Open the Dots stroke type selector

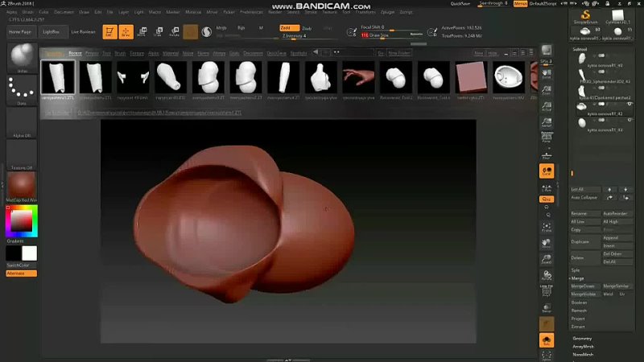pyautogui.click(x=23, y=90)
